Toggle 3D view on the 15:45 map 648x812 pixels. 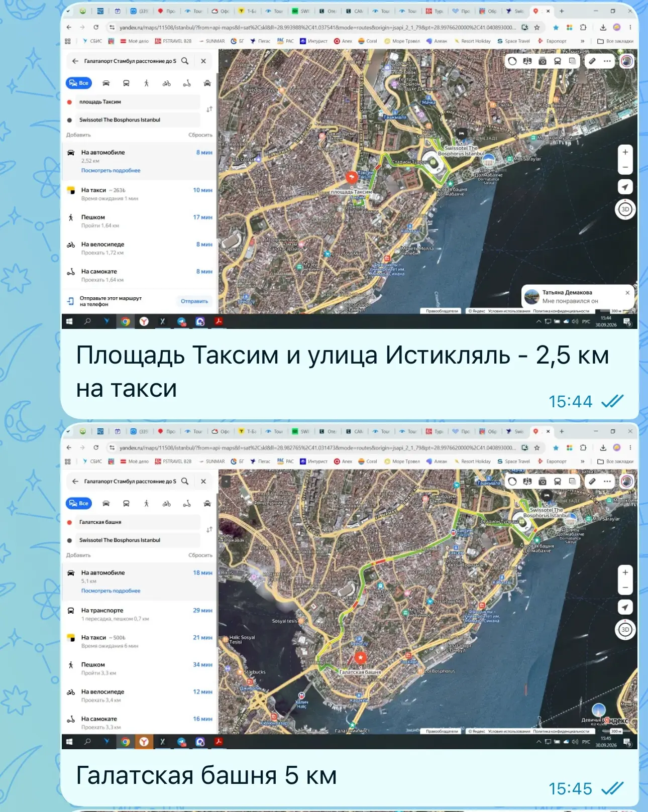tap(625, 630)
